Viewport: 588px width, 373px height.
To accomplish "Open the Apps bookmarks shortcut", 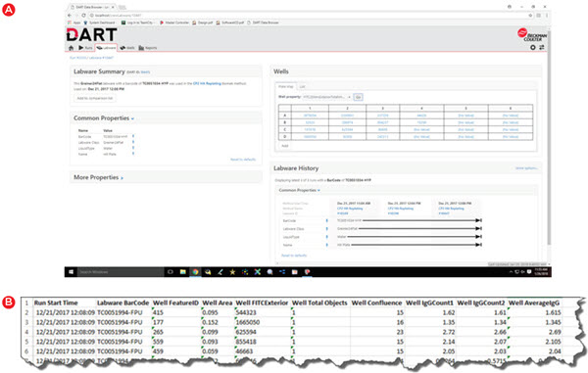I will [x=74, y=23].
